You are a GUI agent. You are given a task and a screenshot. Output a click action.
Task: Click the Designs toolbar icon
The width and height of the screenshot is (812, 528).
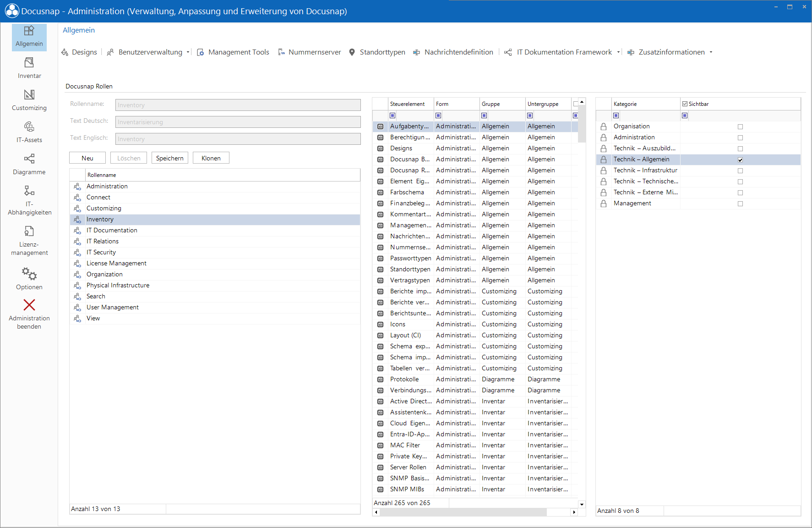point(65,52)
